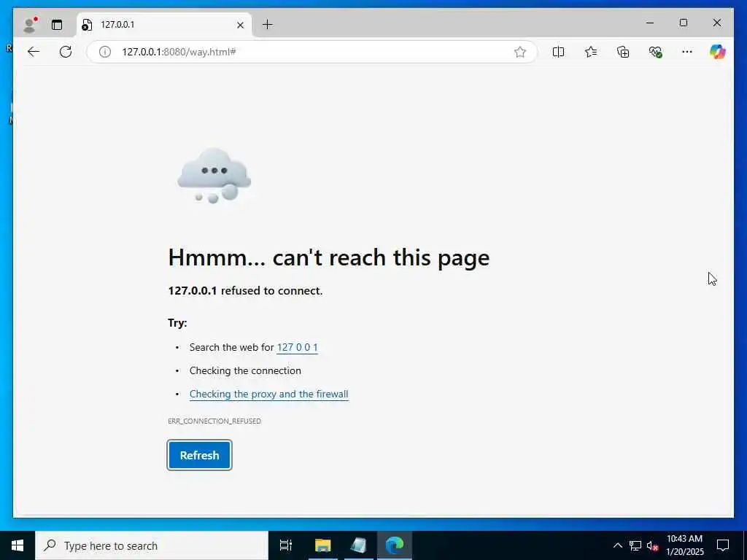Screen dimensions: 747x560
Task: Open Task View on the taskbar
Action: point(286,545)
